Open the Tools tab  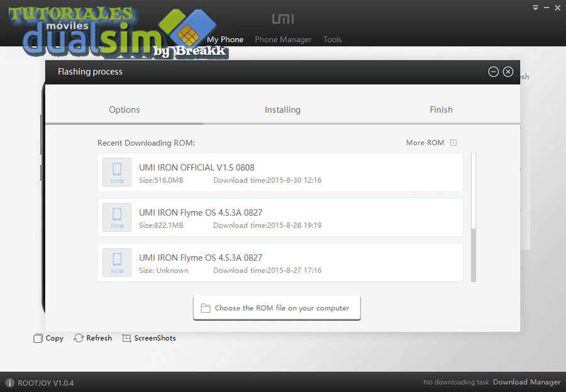(x=333, y=40)
